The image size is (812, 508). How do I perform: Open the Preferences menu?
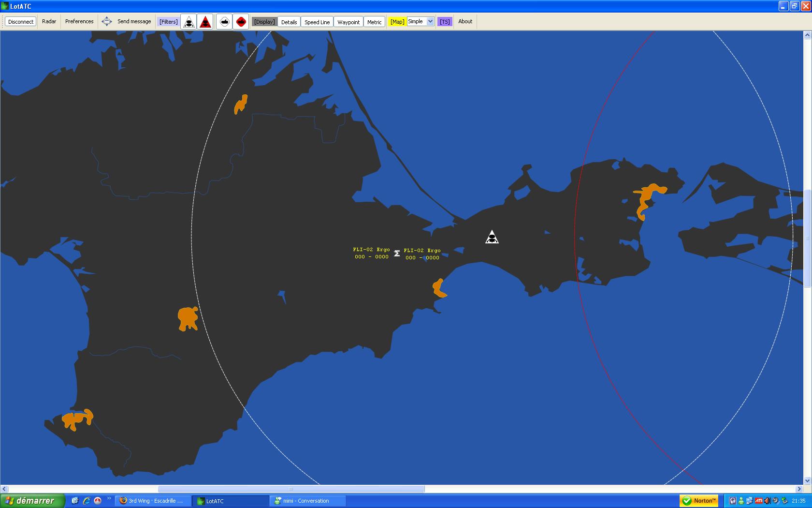tap(79, 21)
